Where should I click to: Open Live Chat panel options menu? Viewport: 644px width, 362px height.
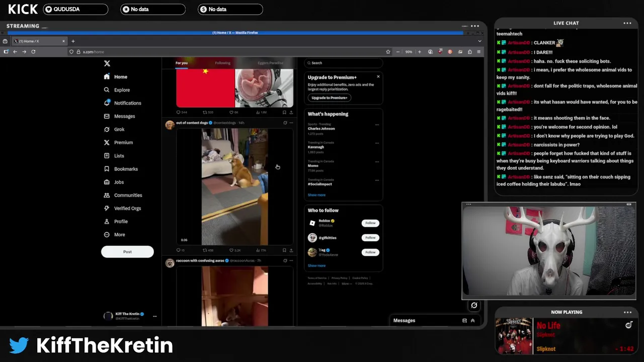pos(627,23)
